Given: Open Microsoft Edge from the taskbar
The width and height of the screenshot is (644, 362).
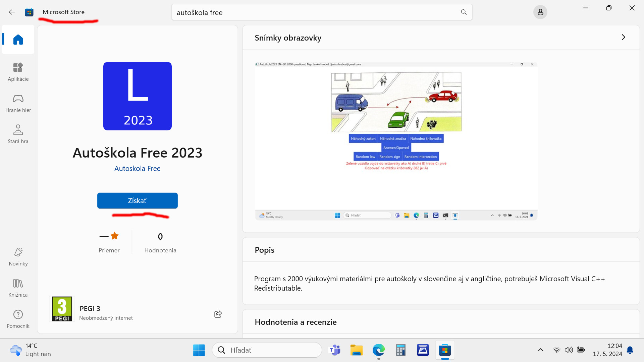Looking at the screenshot, I should (378, 350).
